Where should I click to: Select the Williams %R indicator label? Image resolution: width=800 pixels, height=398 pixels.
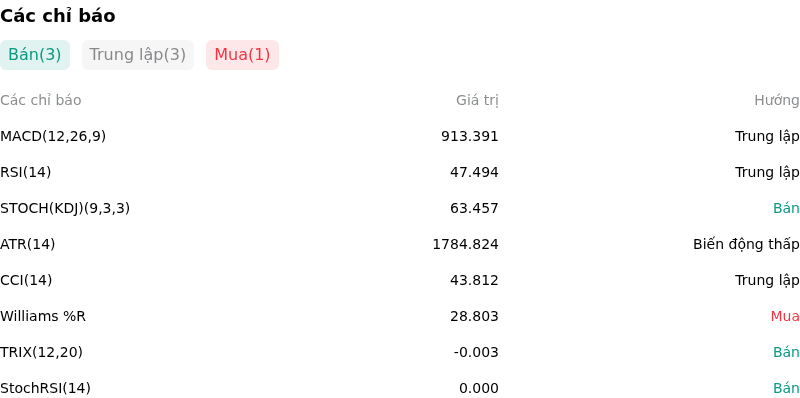[43, 316]
